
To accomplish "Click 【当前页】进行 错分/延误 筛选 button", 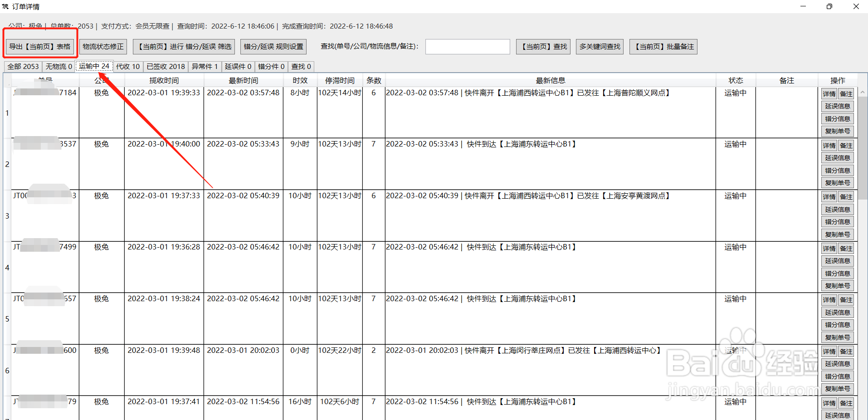I will pos(184,47).
